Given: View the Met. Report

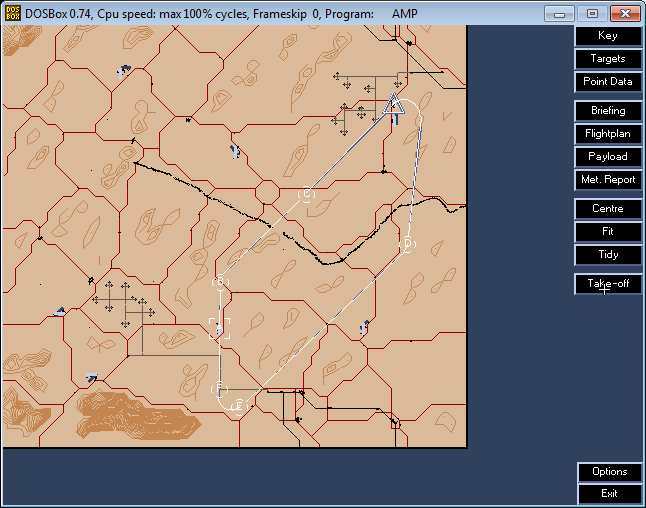Looking at the screenshot, I should [x=607, y=180].
